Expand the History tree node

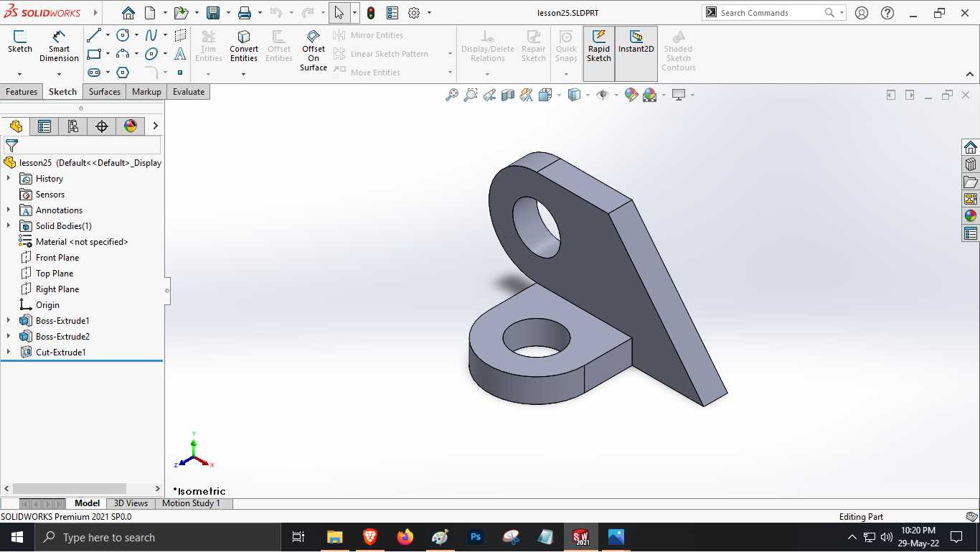pyautogui.click(x=9, y=178)
